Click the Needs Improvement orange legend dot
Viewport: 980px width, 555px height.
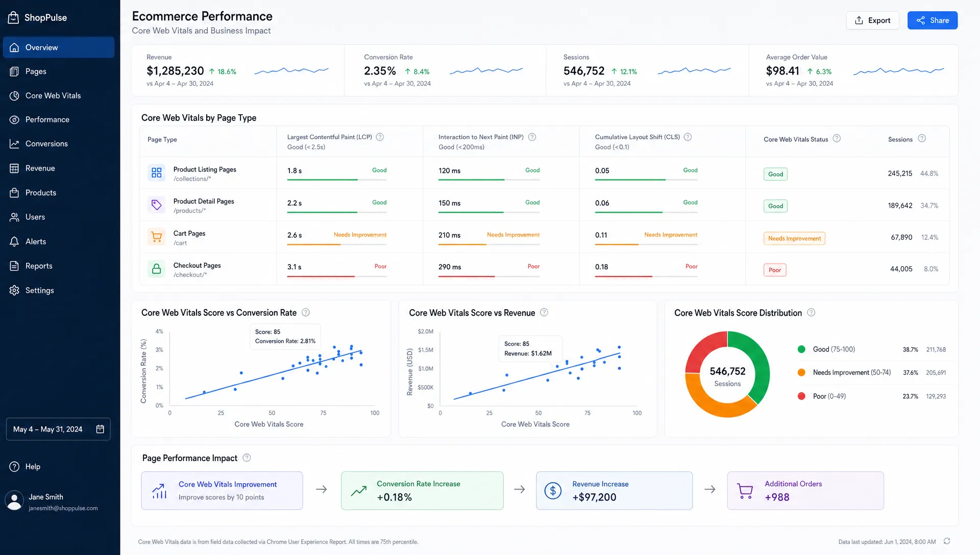pyautogui.click(x=801, y=372)
